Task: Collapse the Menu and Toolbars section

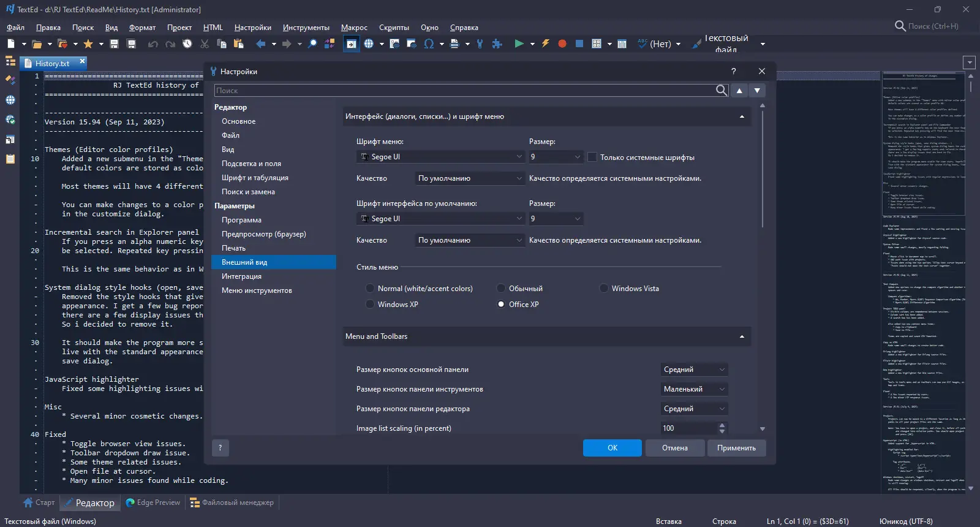Action: (x=742, y=336)
